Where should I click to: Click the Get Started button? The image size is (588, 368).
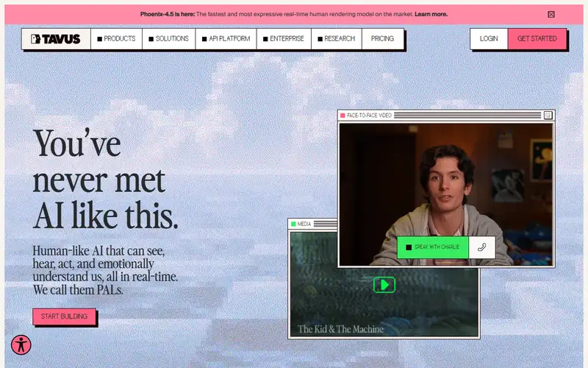click(537, 39)
